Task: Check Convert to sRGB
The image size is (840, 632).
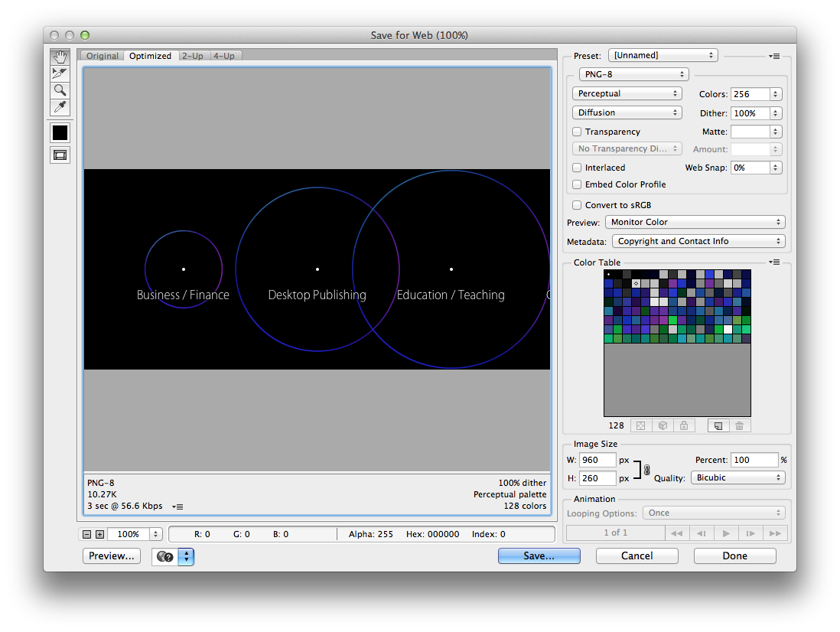Action: click(578, 205)
